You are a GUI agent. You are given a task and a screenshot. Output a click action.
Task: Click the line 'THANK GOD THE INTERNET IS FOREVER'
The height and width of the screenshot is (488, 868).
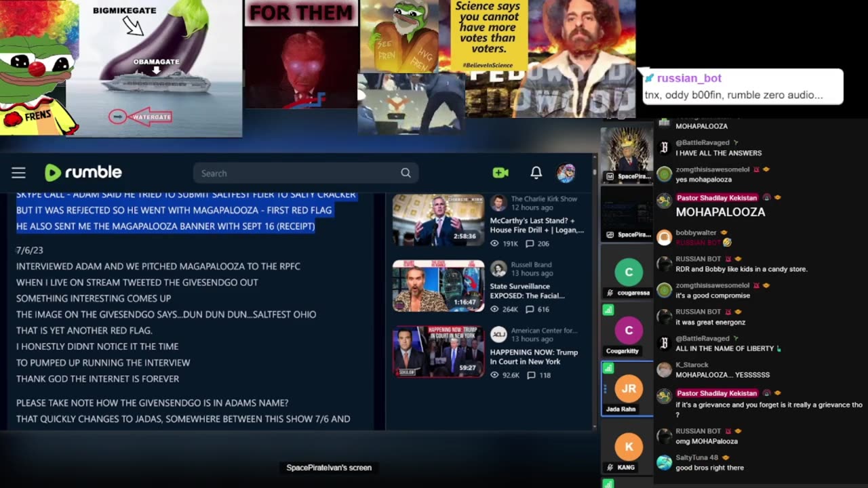(98, 379)
